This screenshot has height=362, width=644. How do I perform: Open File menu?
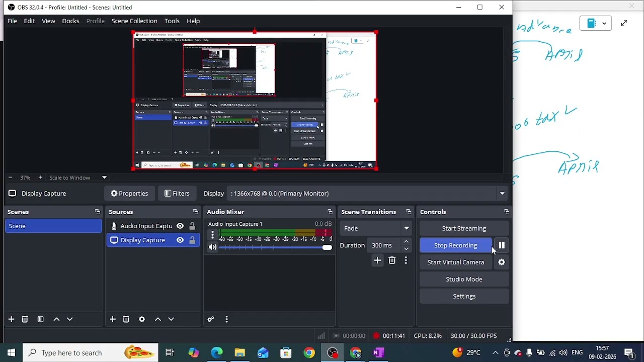[12, 21]
